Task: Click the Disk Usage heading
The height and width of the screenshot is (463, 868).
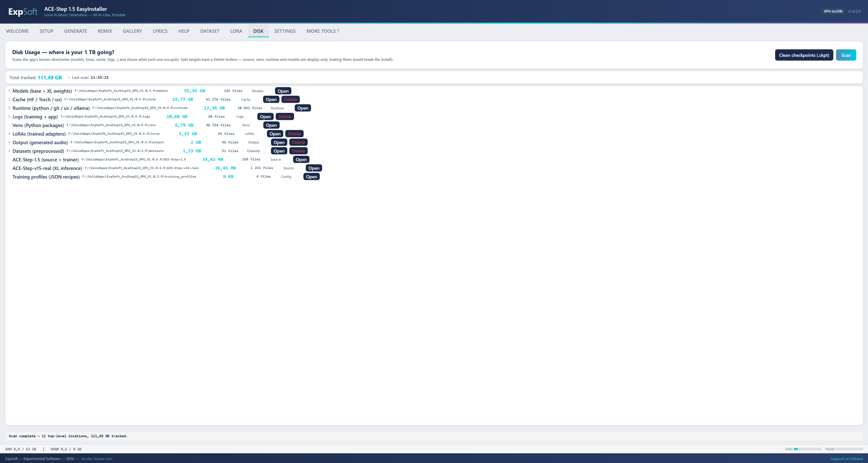Action: point(63,52)
